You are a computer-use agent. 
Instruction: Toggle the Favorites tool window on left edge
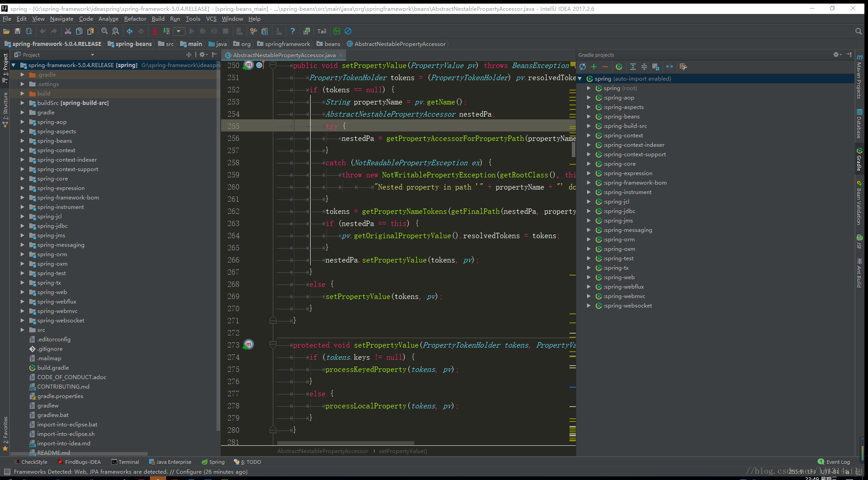pyautogui.click(x=5, y=434)
